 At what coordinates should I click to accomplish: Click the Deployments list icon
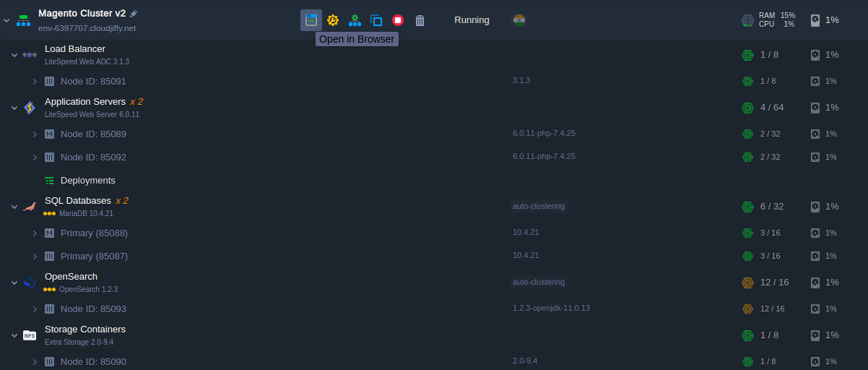[49, 181]
